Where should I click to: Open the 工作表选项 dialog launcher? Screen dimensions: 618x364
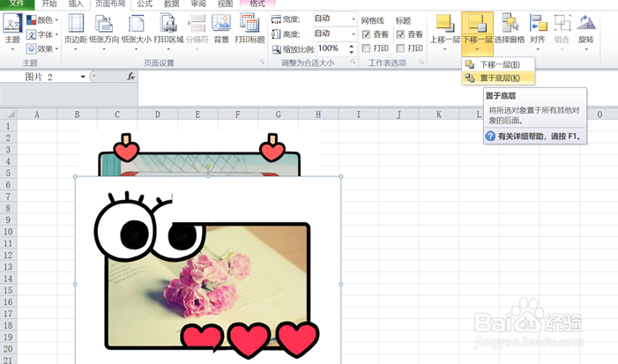421,63
